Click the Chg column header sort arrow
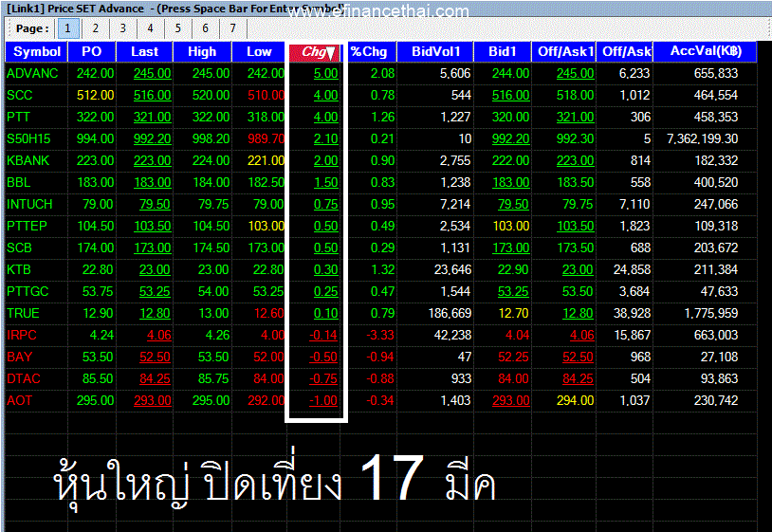 coord(330,52)
